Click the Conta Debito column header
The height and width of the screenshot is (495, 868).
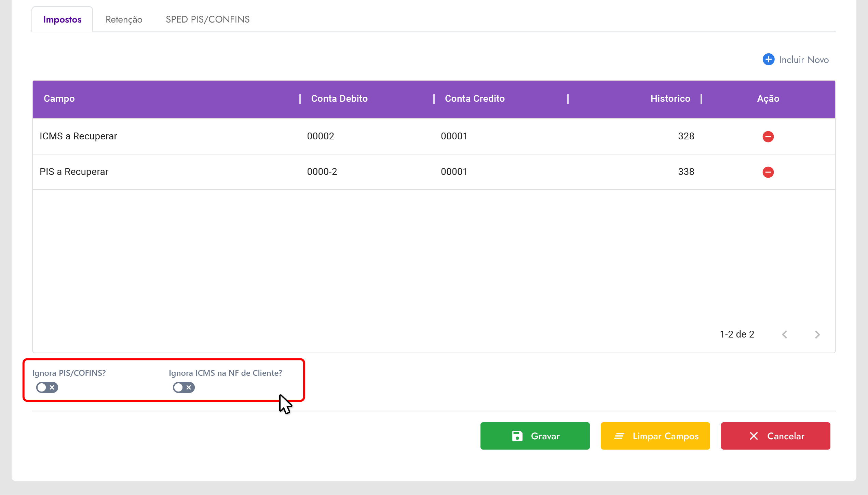tap(339, 99)
